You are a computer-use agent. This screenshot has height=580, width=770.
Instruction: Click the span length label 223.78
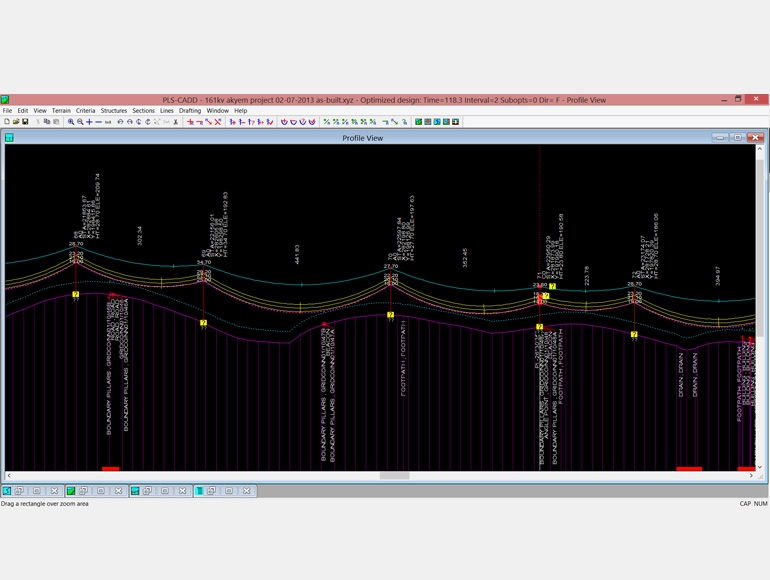pos(586,276)
